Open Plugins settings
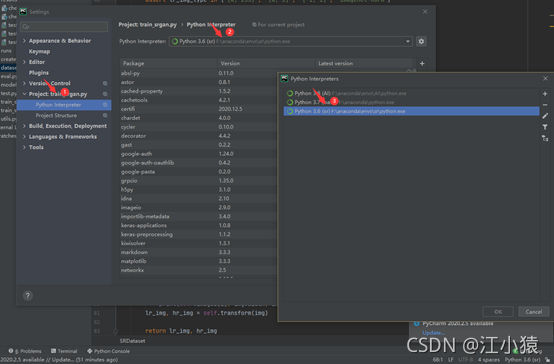The width and height of the screenshot is (554, 364). click(x=39, y=72)
